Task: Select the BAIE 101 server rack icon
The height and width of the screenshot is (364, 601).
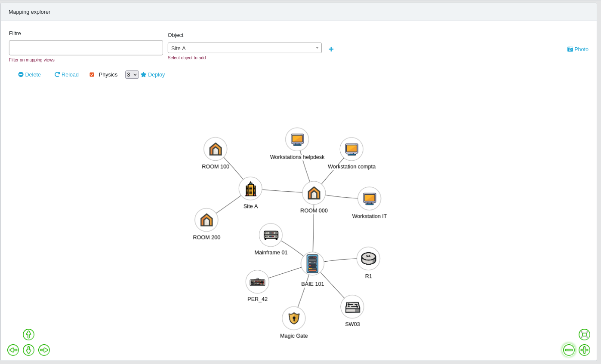Action: (312, 263)
